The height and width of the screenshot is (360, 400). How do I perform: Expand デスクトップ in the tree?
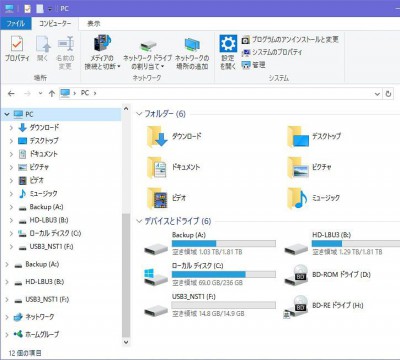click(11, 141)
